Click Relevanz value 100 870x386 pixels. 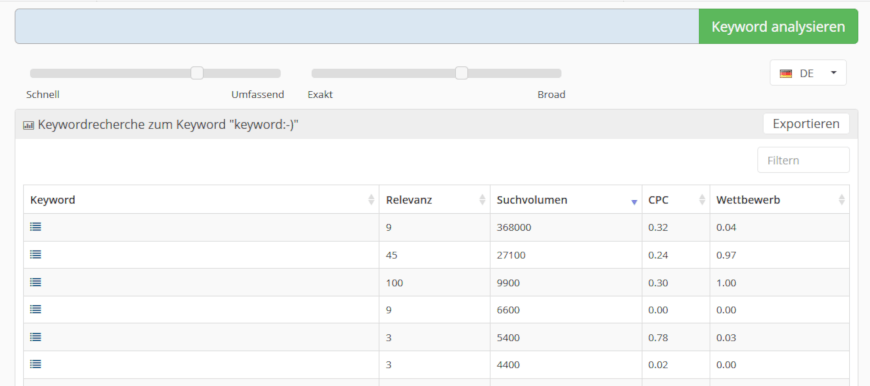[394, 283]
